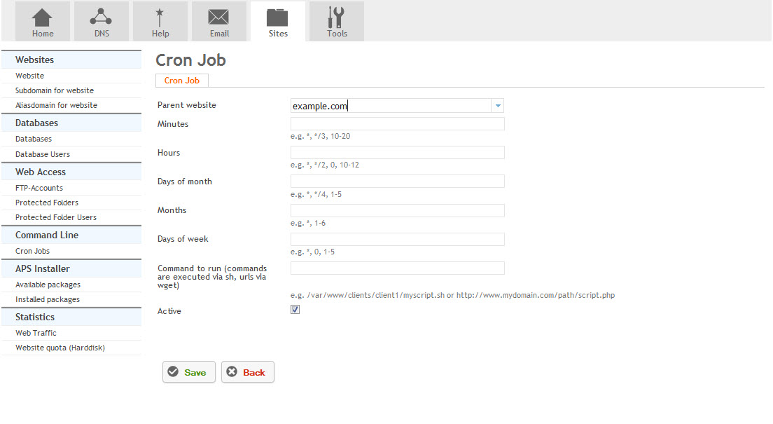This screenshot has height=424, width=773.
Task: Focus the Months input field
Action: 397,211
